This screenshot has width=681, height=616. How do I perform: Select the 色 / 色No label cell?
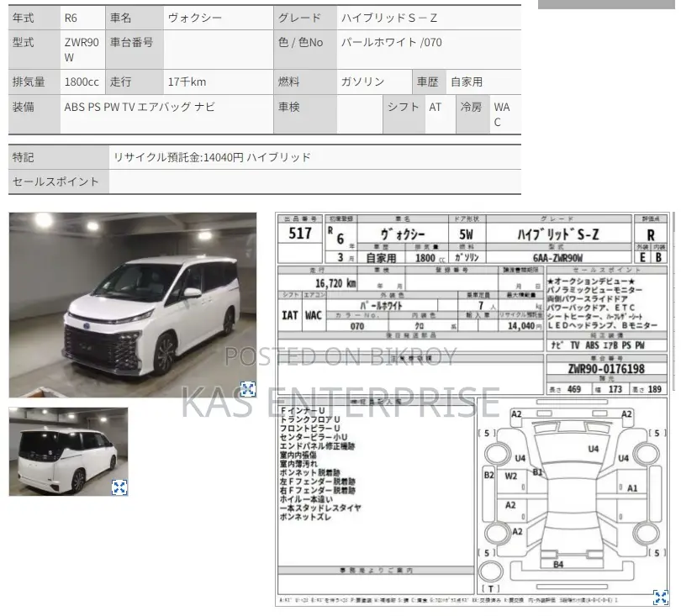point(305,50)
